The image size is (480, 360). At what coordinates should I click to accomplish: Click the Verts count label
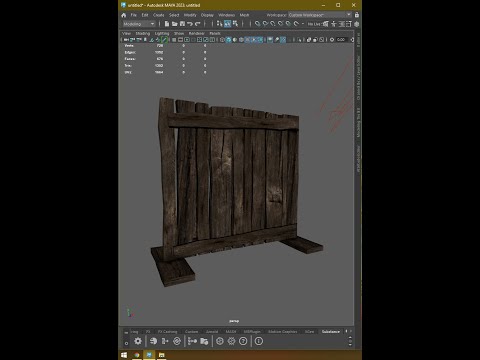(129, 46)
